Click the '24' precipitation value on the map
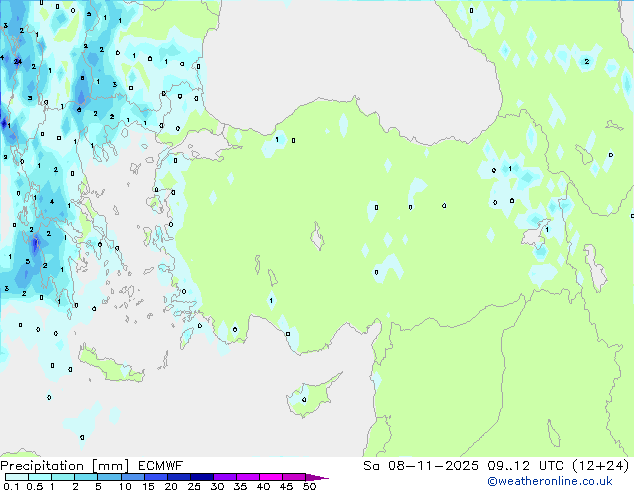This screenshot has height=490, width=634. click(18, 62)
